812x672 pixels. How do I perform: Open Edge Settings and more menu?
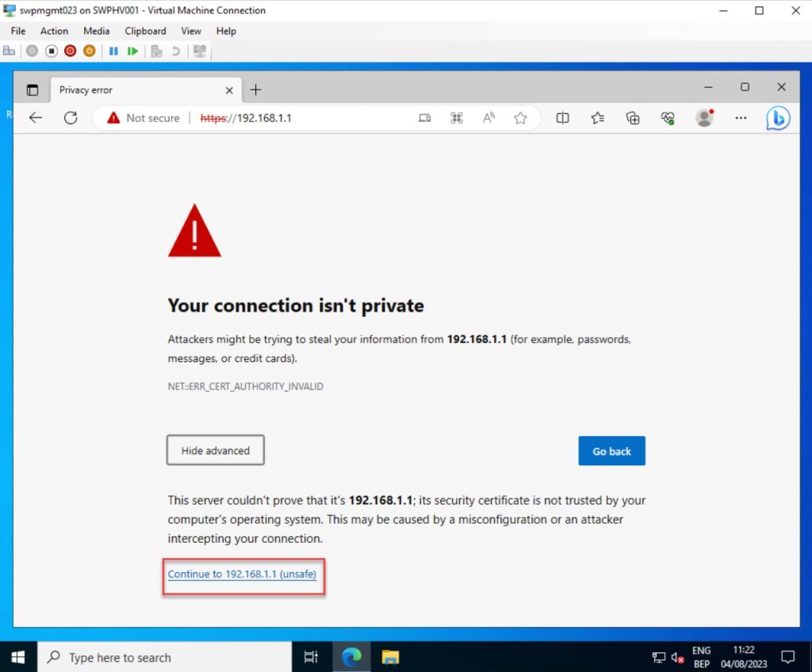click(741, 118)
